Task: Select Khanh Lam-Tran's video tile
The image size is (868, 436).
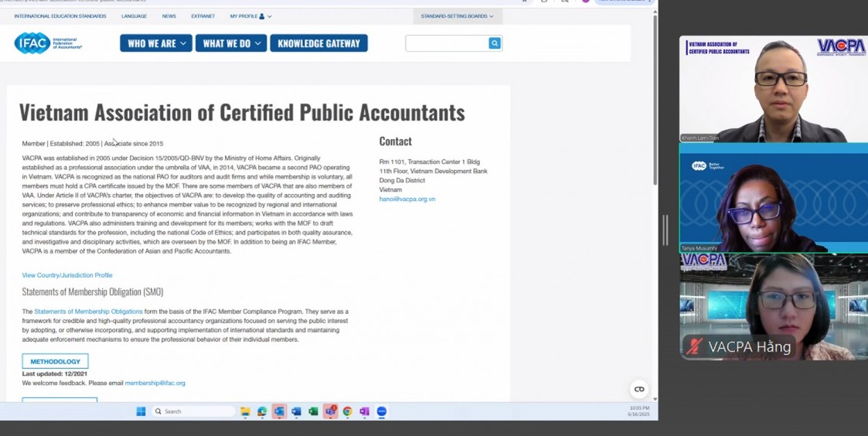Action: click(x=774, y=89)
